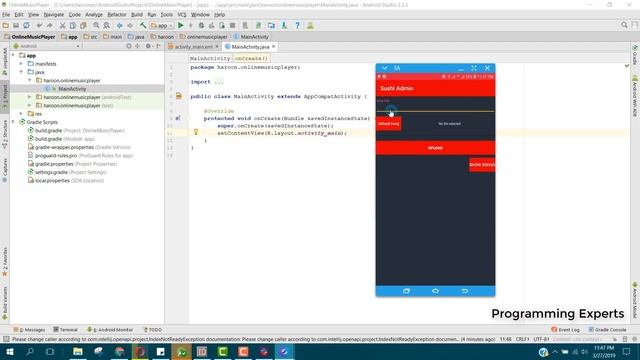
Task: Collapse the app module tree node
Action: 13,55
